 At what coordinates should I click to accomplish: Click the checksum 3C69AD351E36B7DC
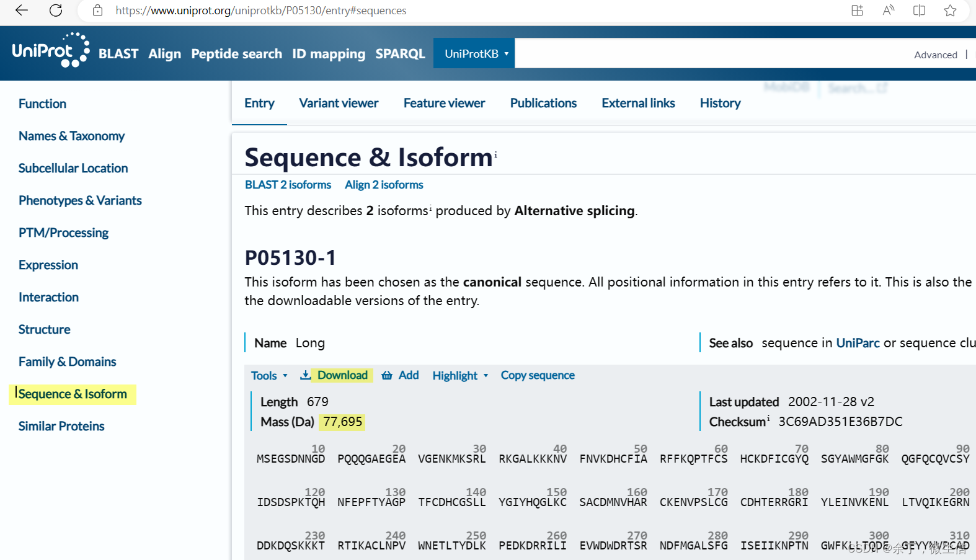coord(840,422)
